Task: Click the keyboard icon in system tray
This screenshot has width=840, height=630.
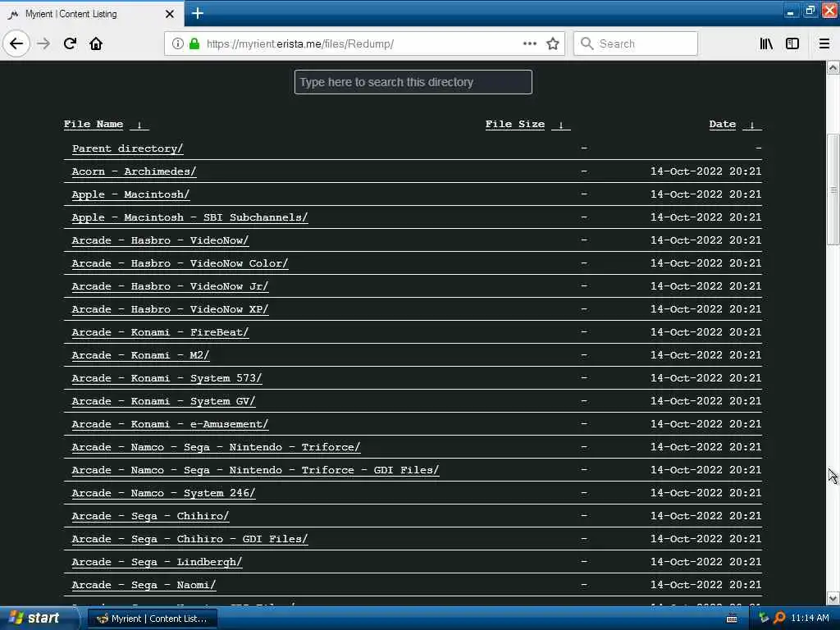Action: (x=731, y=619)
